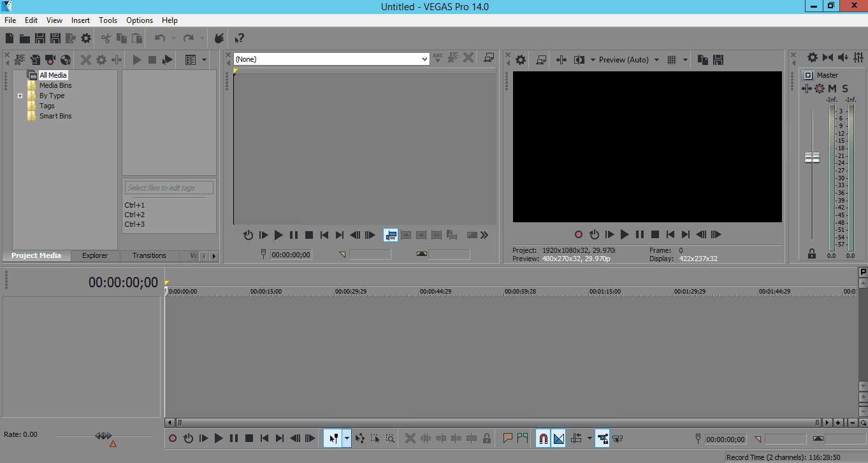Switch to the Transitions tab
Viewport: 868px width, 463px height.
(149, 255)
